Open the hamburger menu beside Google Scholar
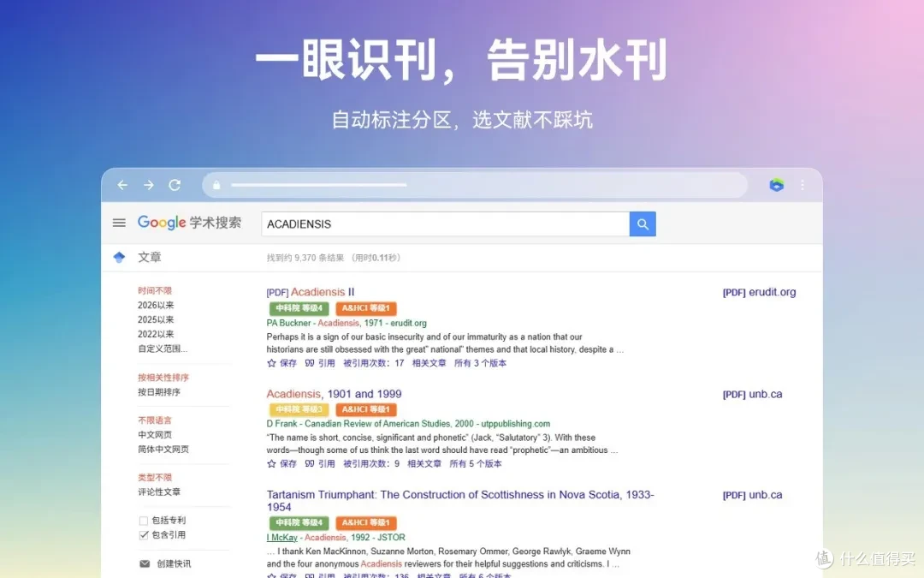 (119, 223)
